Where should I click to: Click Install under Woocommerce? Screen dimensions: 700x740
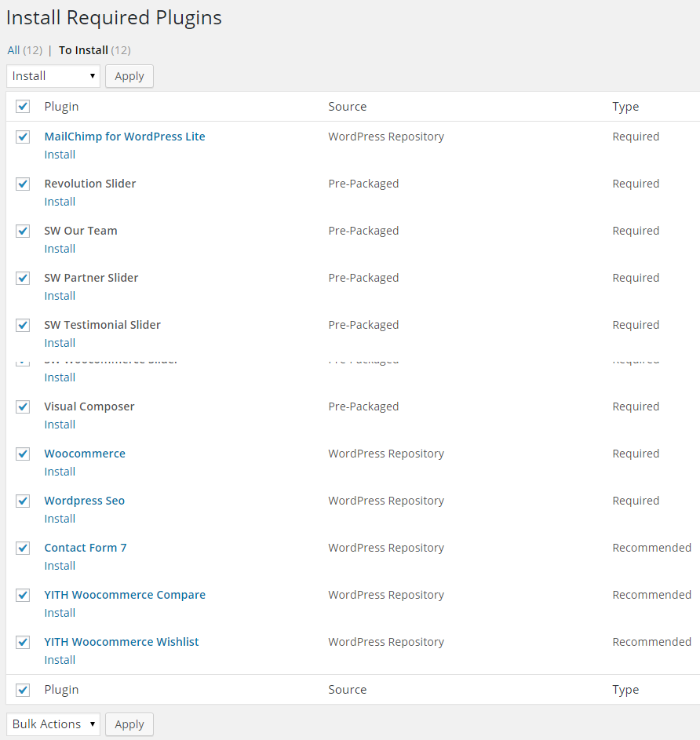click(x=60, y=472)
